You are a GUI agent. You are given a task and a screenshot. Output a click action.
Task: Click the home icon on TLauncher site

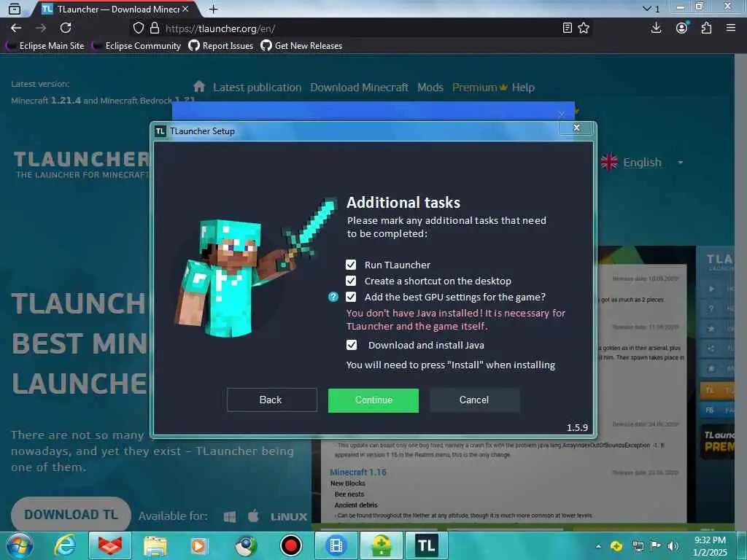[199, 87]
